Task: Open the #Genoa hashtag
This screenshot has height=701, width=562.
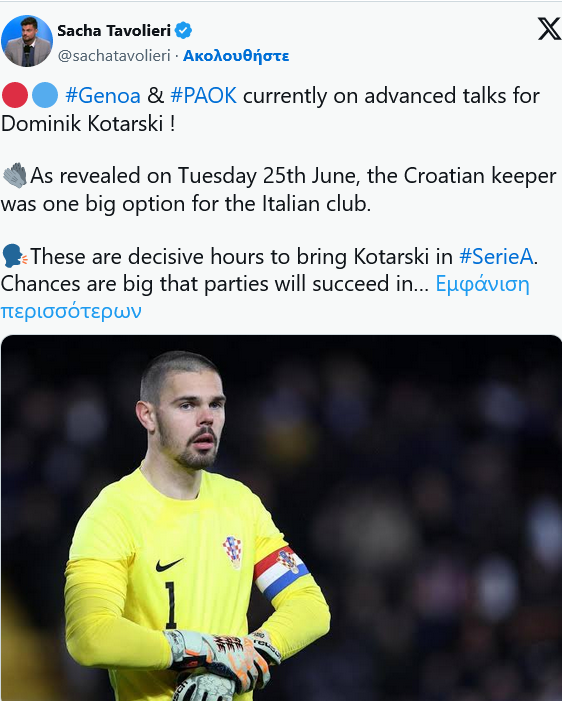Action: pyautogui.click(x=103, y=96)
